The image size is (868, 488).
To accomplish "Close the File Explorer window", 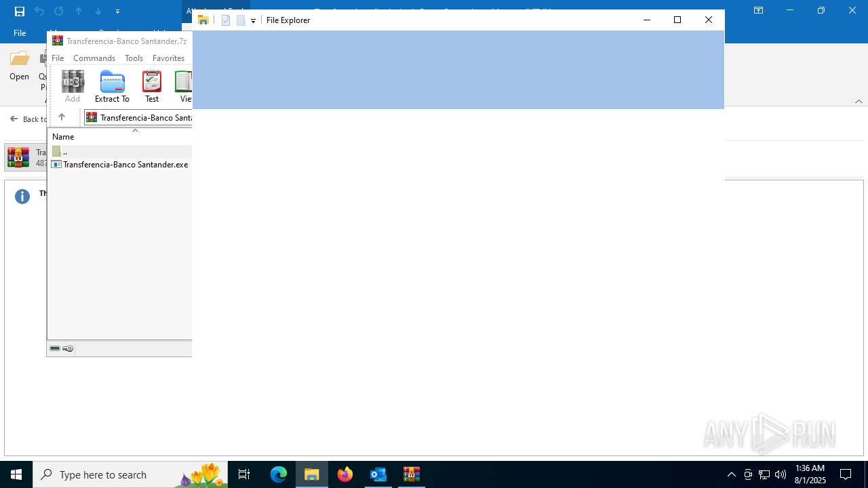I will (x=709, y=20).
